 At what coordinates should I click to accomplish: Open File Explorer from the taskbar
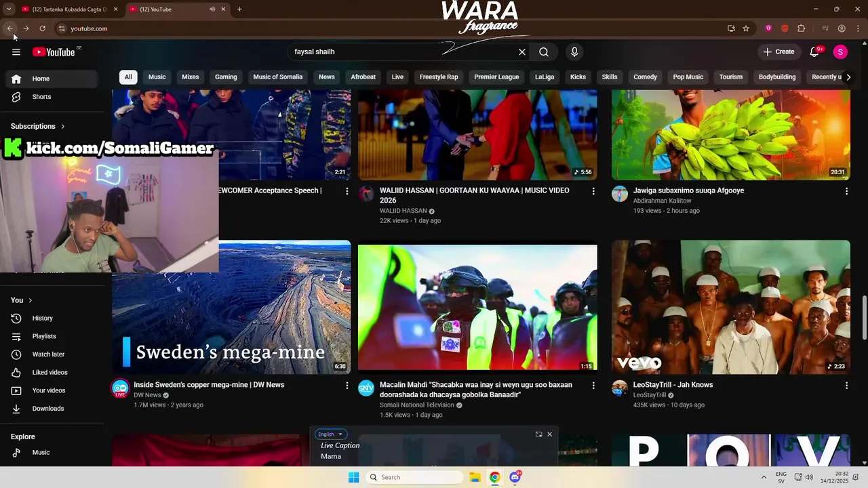click(x=475, y=477)
